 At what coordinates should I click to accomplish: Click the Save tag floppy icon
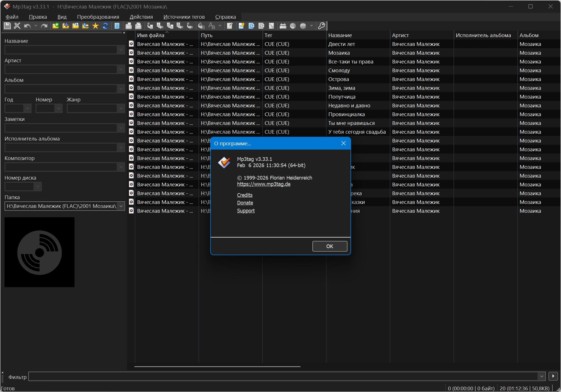7,26
